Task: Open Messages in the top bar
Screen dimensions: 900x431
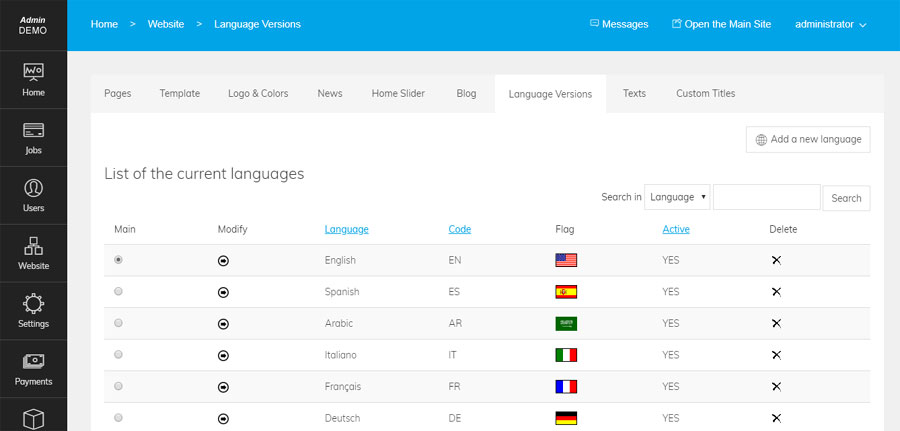Action: coord(619,24)
